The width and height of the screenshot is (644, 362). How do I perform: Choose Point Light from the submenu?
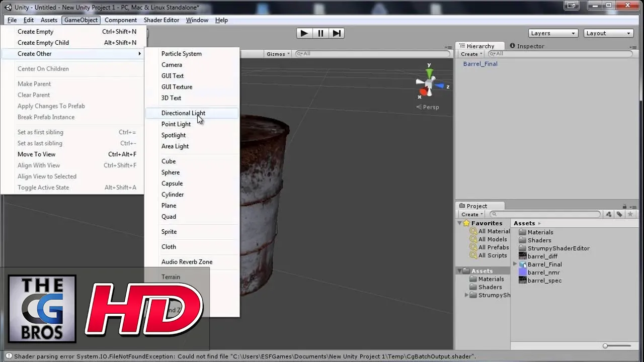(192, 124)
